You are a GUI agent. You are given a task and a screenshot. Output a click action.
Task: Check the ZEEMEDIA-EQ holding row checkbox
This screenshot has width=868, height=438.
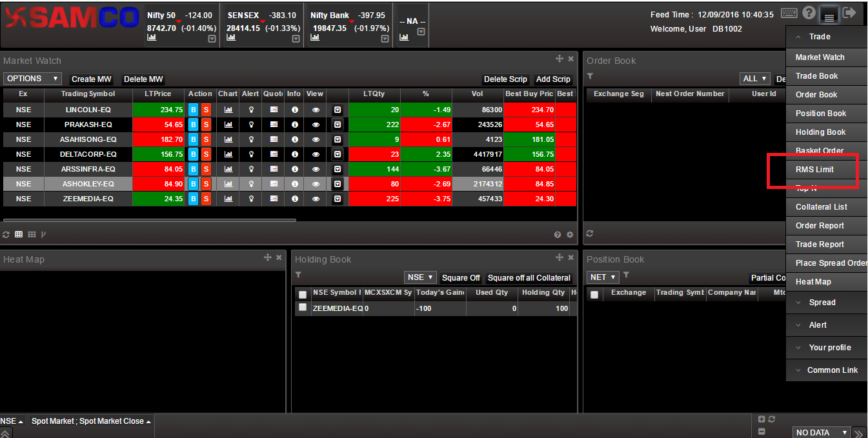(x=302, y=308)
